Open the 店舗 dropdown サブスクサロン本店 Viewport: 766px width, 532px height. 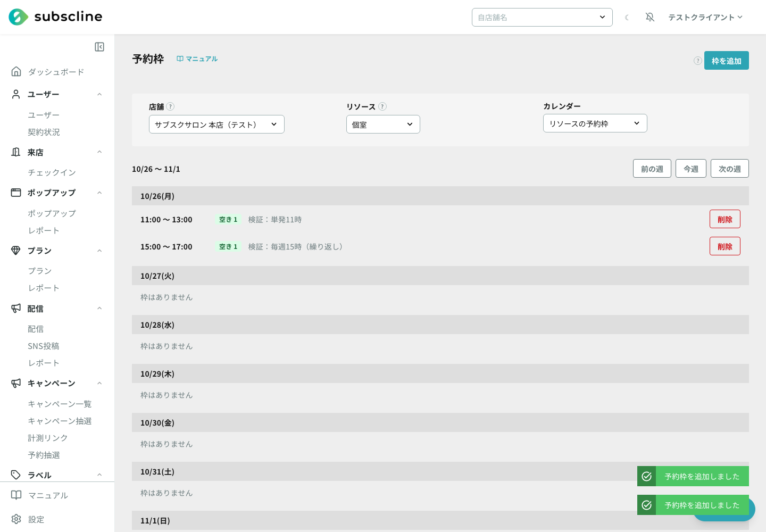tap(217, 124)
